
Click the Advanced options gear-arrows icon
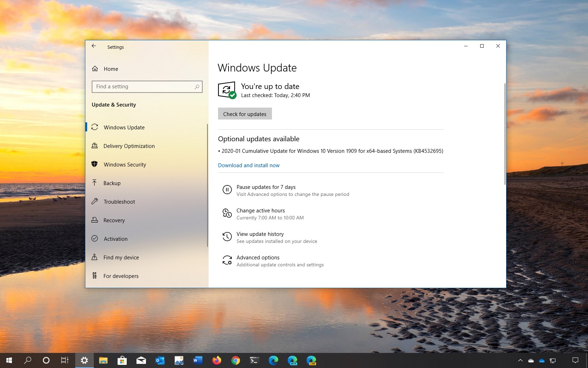click(227, 260)
